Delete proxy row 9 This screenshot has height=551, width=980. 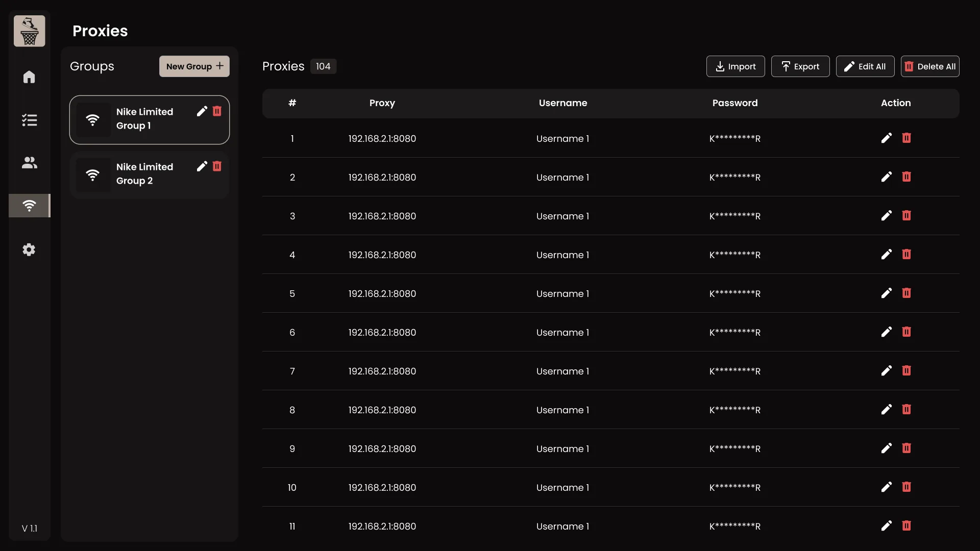click(x=906, y=448)
